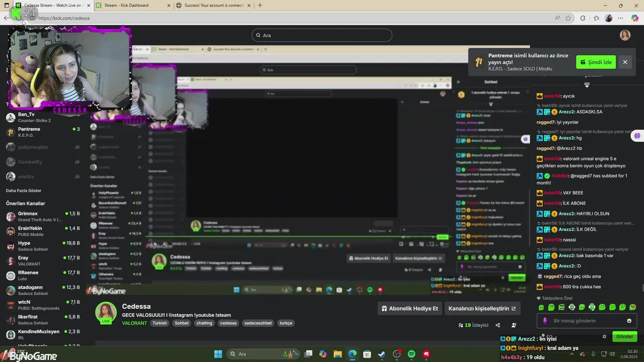Viewport: 644px width, 362px height.
Task: Click the Kick search field Ara
Action: point(322,35)
